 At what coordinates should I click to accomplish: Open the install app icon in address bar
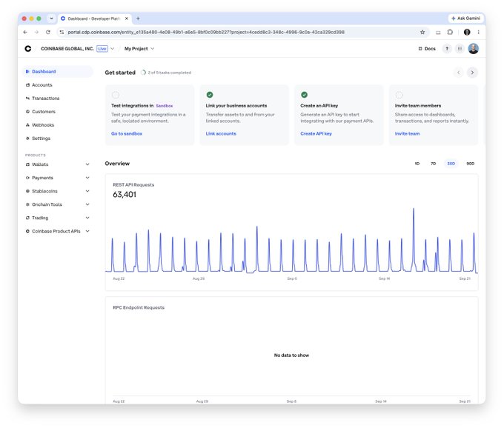(438, 32)
